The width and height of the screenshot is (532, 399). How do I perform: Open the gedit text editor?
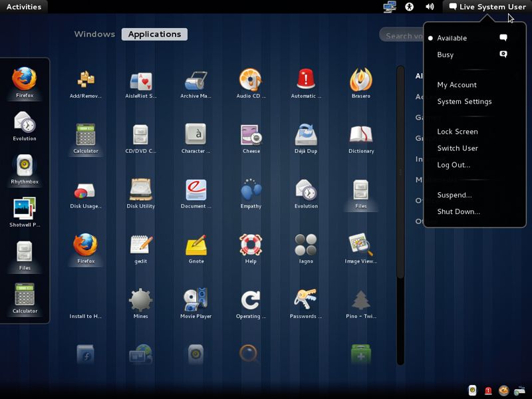pos(140,243)
